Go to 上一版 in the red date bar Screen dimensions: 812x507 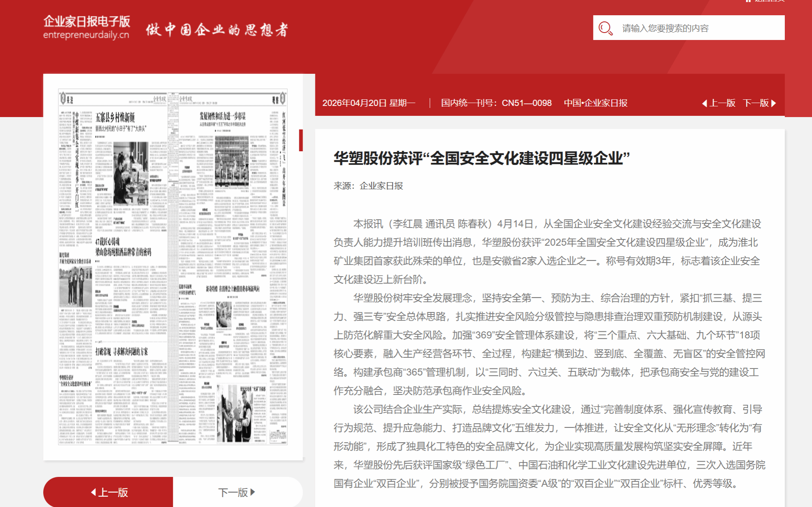(719, 103)
